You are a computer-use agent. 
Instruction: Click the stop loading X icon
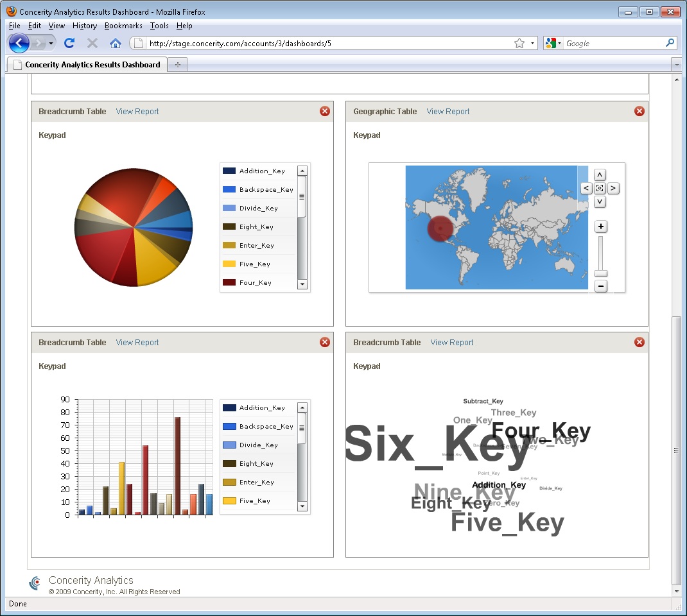(x=92, y=43)
